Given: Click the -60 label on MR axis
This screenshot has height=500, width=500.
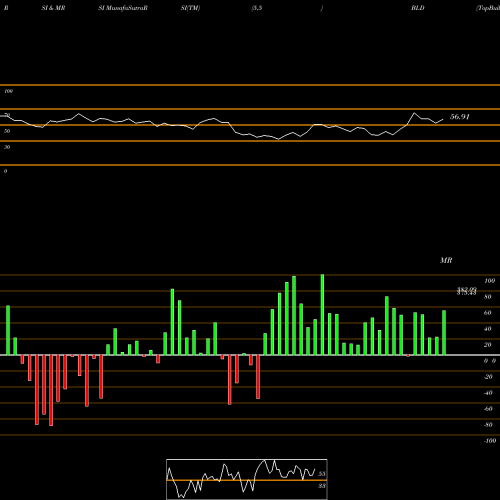Looking at the screenshot, I should [x=488, y=409].
